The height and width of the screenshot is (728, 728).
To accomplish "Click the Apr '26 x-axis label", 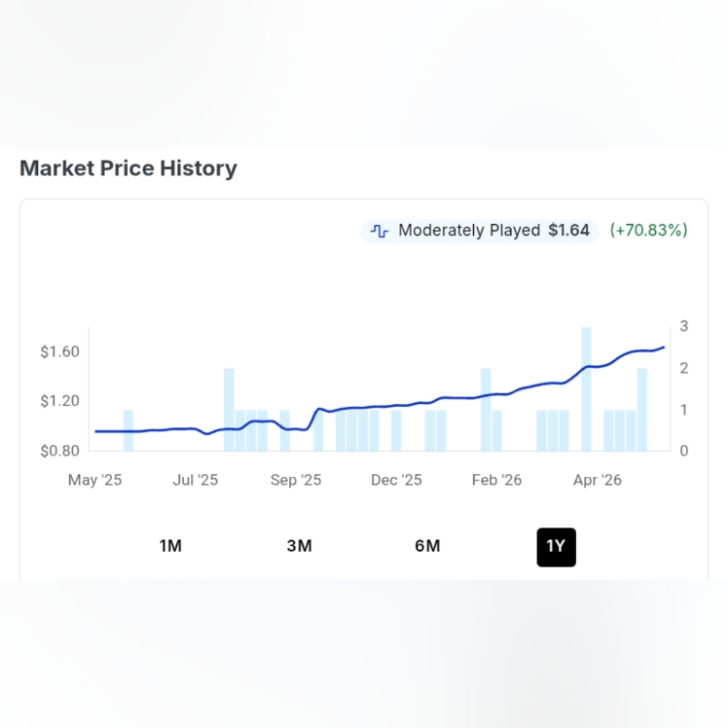I will click(597, 480).
